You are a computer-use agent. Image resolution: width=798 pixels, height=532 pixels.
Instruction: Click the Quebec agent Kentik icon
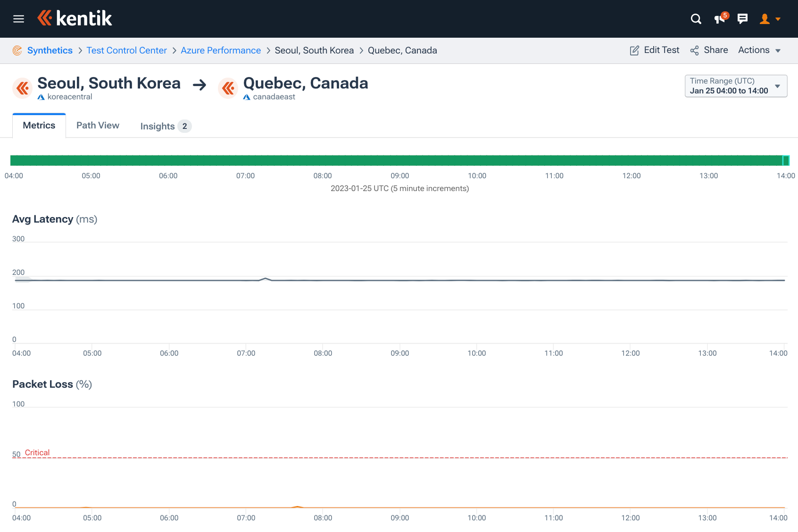click(228, 88)
